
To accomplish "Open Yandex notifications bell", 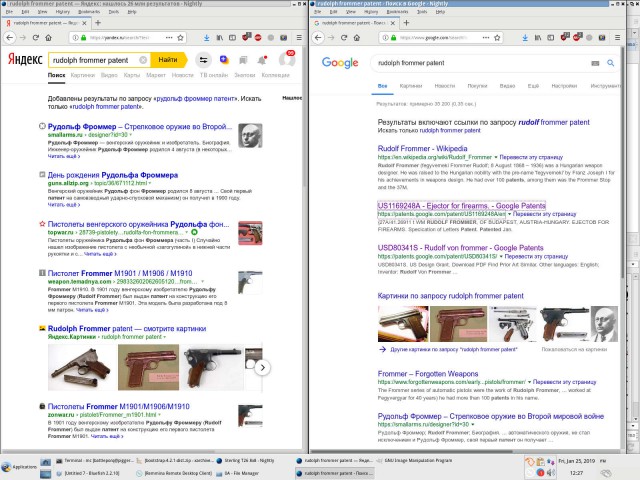I will pos(262,60).
